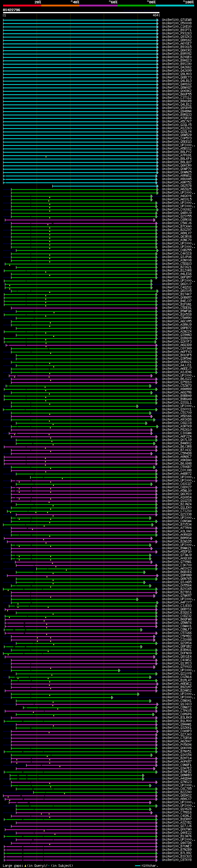
Task: Open hit UniRef100_P93263
Action: 177,33
